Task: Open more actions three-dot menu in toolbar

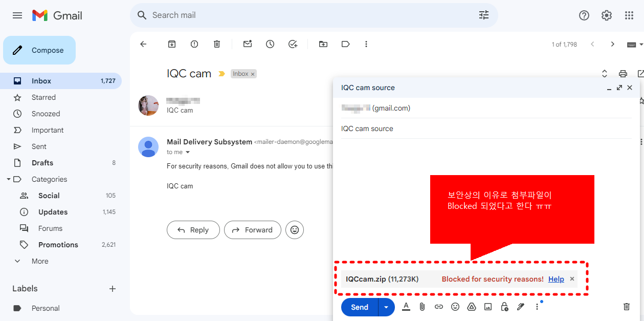Action: click(x=366, y=44)
